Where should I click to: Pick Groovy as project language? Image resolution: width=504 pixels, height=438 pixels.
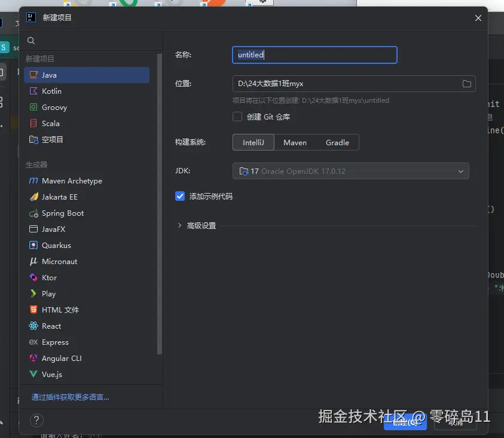coord(87,108)
